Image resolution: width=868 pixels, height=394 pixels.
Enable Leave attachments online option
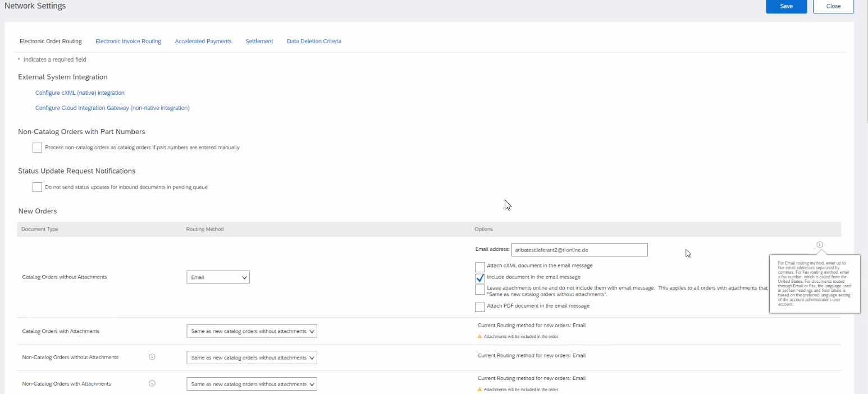point(480,290)
